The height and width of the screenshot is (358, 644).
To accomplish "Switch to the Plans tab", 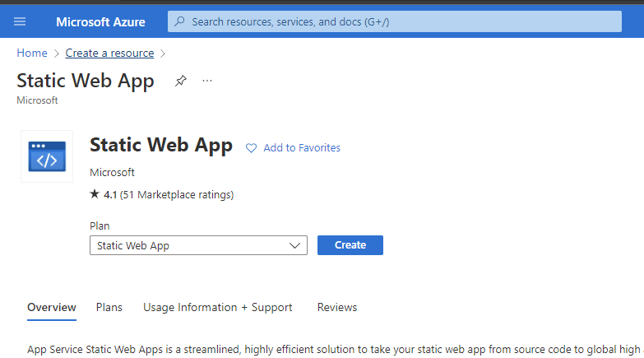I will (109, 308).
